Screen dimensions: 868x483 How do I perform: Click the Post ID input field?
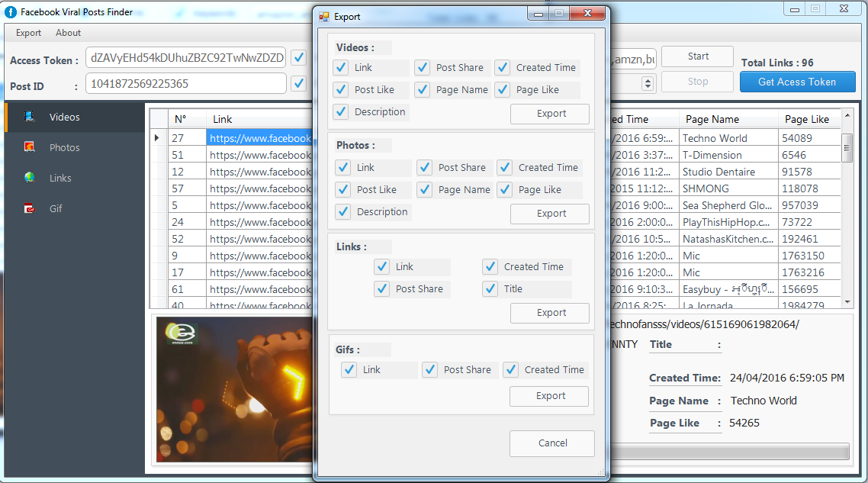[x=185, y=84]
